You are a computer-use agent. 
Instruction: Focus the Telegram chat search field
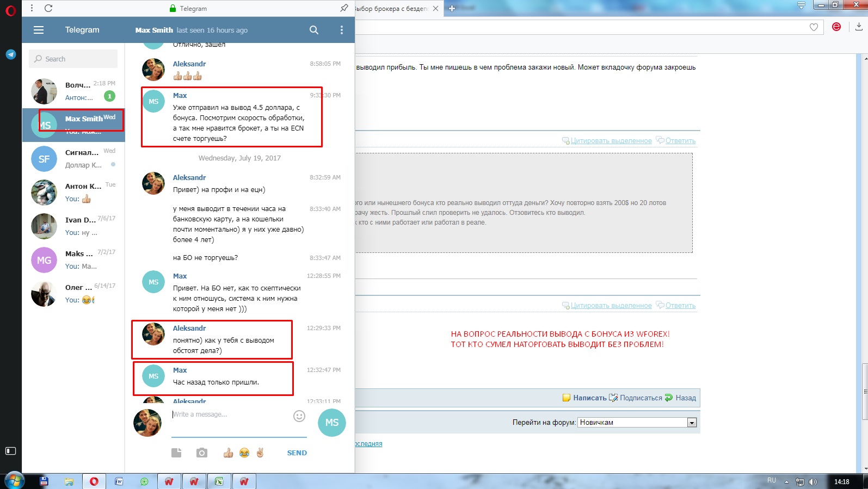point(73,59)
